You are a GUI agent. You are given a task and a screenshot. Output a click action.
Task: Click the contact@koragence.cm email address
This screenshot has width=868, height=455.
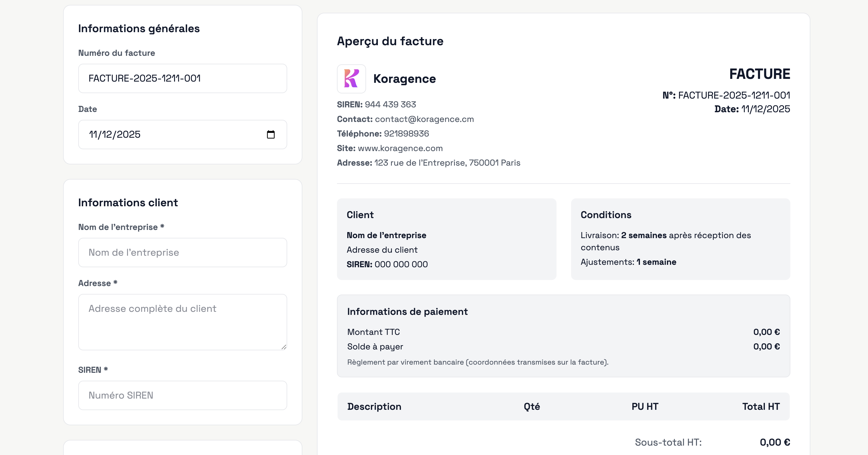coord(424,119)
